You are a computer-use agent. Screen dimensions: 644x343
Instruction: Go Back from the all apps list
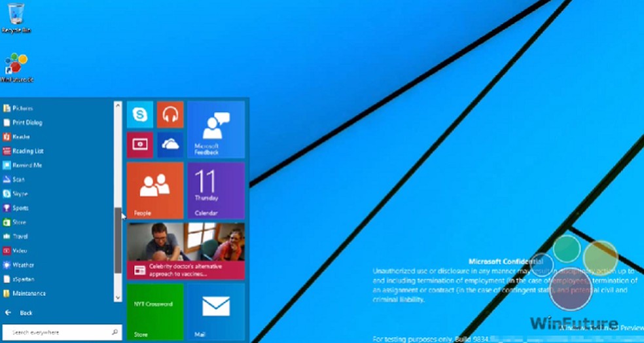pos(18,313)
